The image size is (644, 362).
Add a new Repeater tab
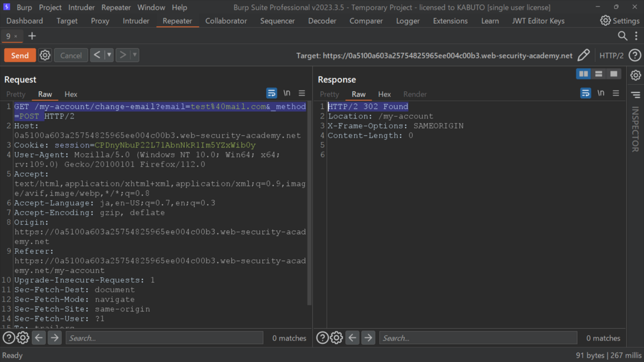(32, 36)
